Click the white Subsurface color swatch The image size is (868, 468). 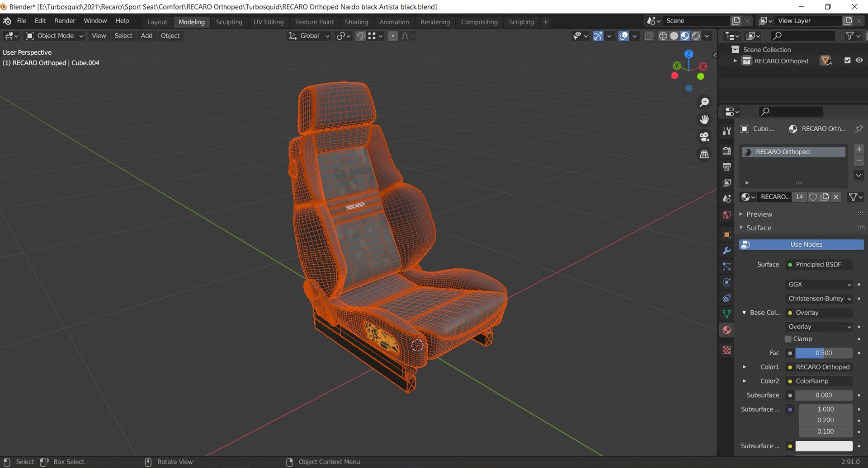[824, 446]
